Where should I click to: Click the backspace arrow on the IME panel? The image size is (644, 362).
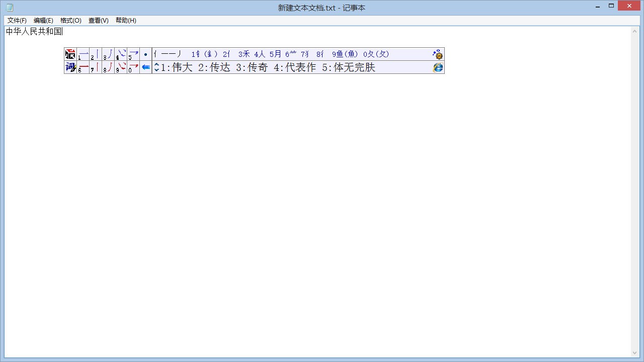pyautogui.click(x=145, y=67)
